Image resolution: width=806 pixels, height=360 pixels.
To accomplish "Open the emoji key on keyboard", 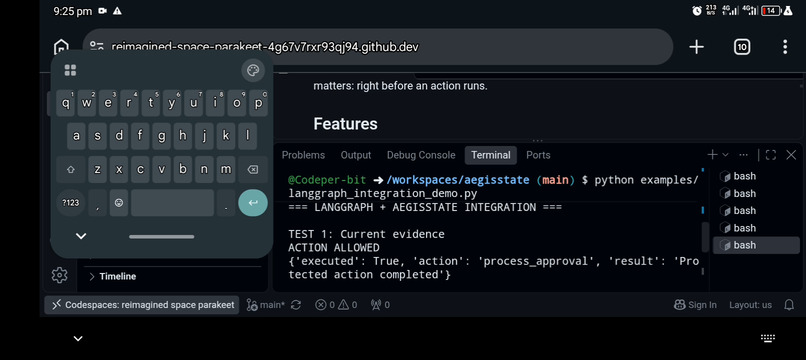I will [119, 203].
